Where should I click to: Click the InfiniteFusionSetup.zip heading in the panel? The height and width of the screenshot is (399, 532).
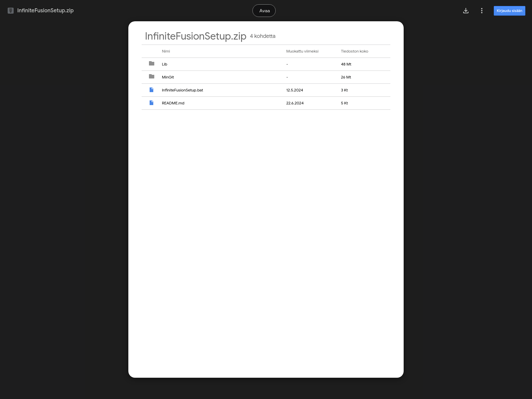[x=196, y=36]
